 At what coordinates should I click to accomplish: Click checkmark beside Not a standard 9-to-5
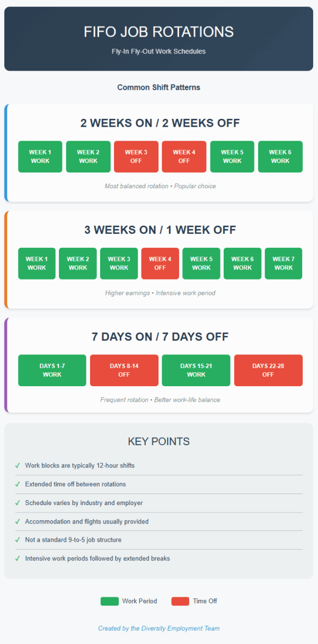[x=18, y=540]
